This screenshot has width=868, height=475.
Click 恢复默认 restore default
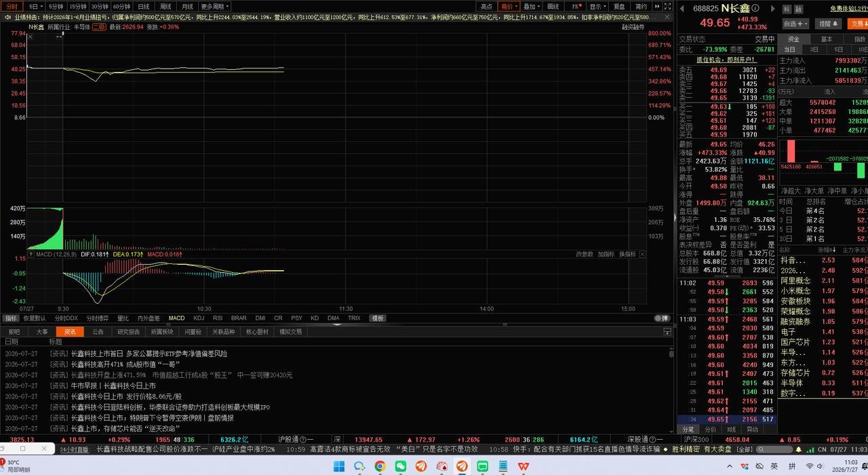click(x=35, y=318)
